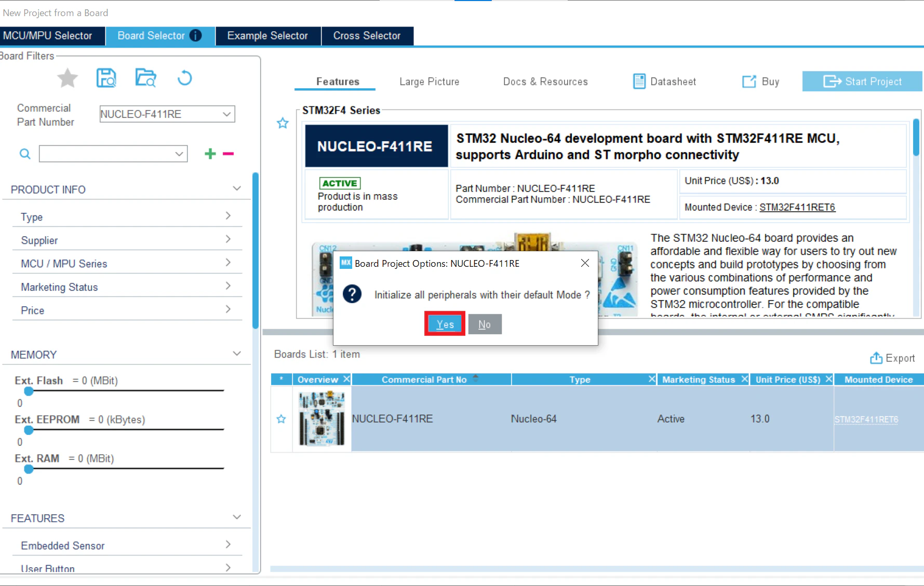Show the Large Picture tab

[x=430, y=81]
